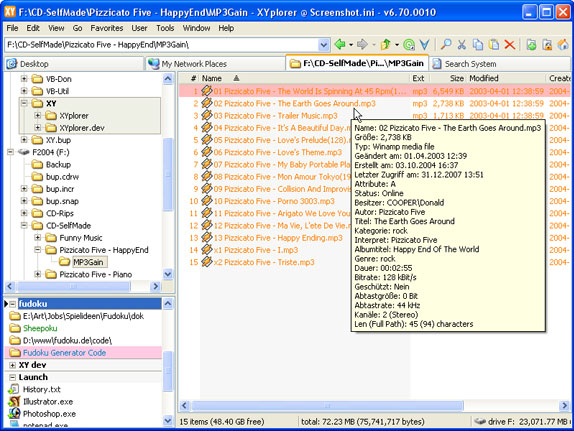Click the XY logo in title bar
Viewport: 574px width, 431px height.
coord(10,12)
